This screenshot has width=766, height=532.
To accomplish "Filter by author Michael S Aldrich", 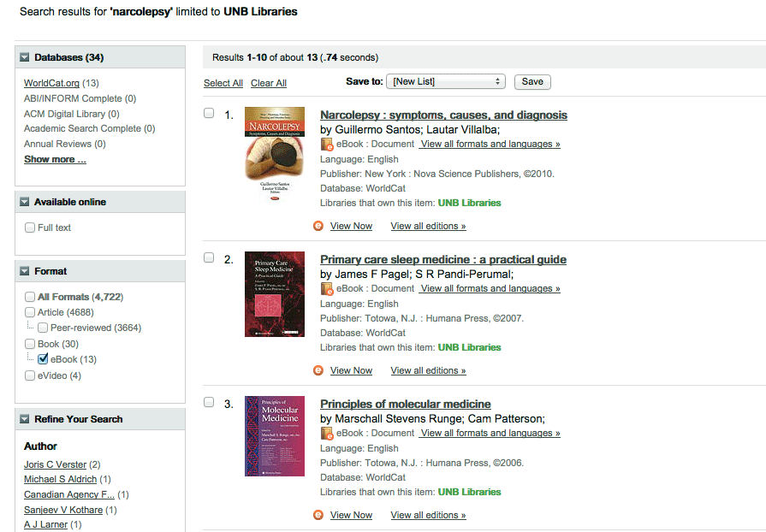I will point(61,479).
